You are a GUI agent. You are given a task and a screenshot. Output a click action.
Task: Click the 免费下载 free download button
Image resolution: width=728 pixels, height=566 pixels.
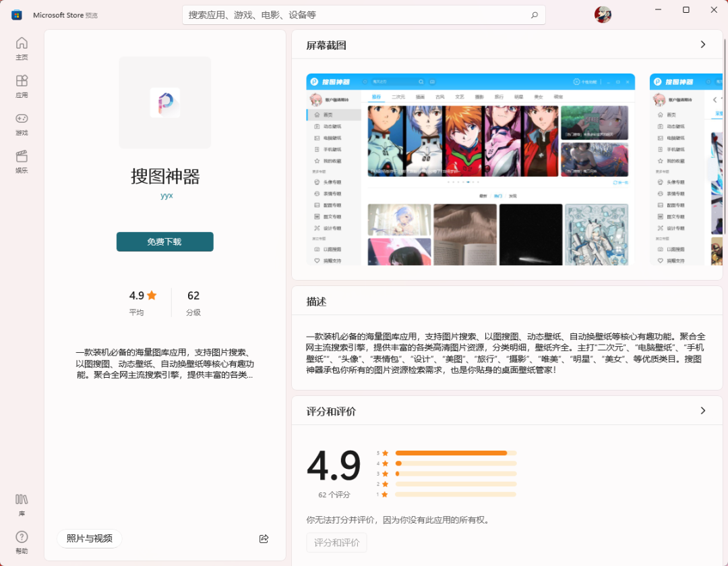(x=165, y=242)
